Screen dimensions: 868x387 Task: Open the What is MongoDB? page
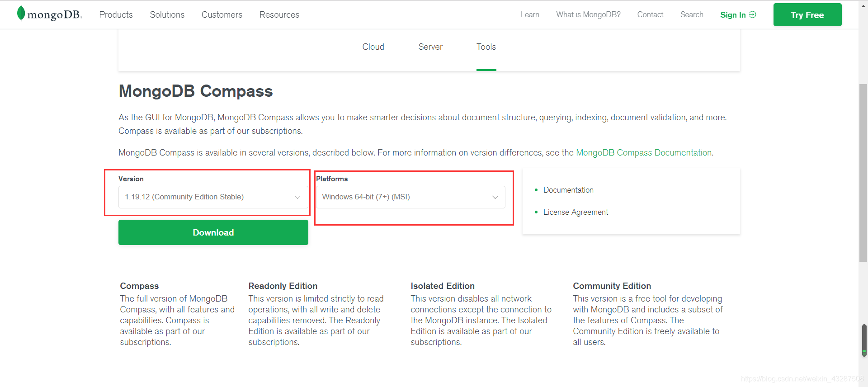[588, 14]
